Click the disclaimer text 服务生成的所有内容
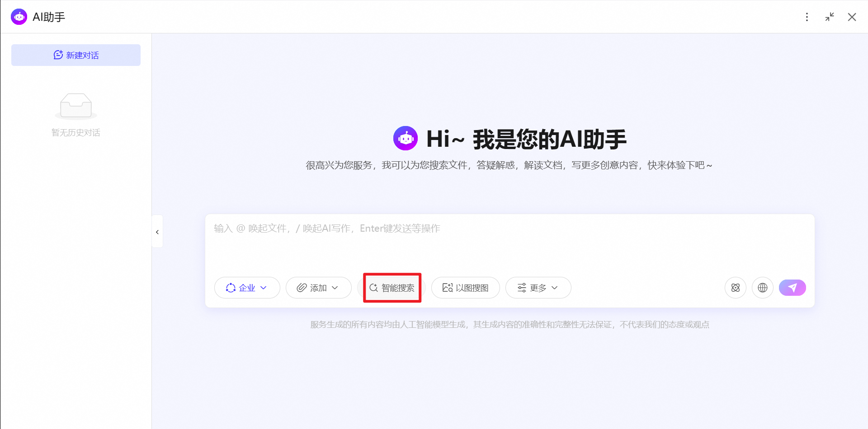Image resolution: width=868 pixels, height=429 pixels. (x=509, y=325)
